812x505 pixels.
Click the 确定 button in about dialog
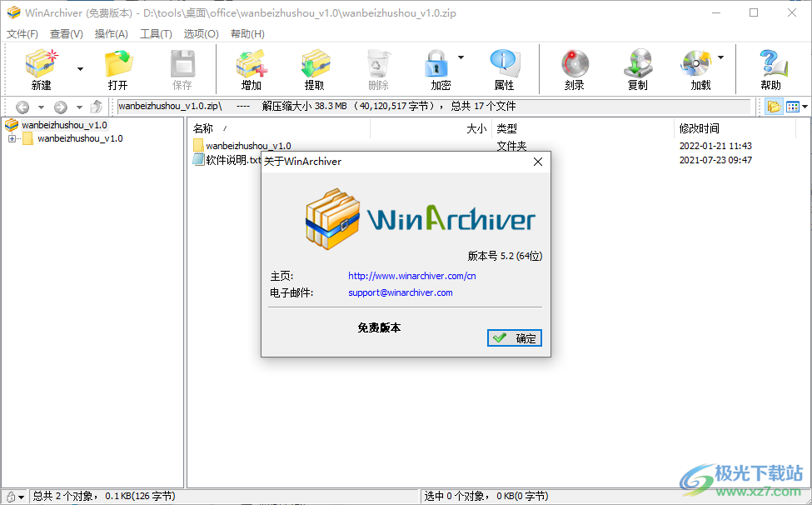515,338
